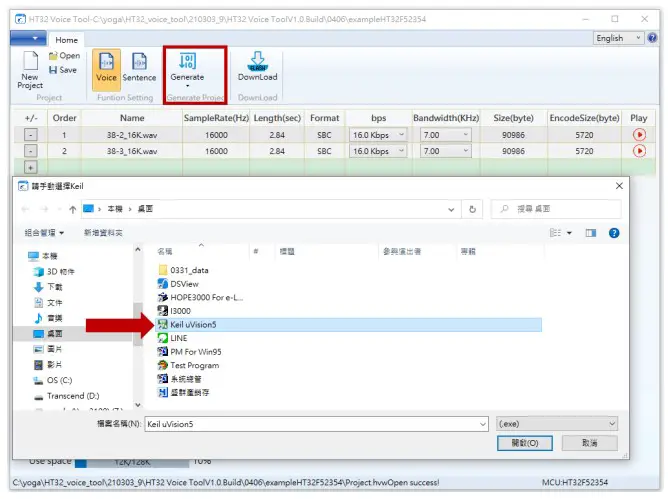Open the (.exe) file type dropdown
Viewport: 668px width, 499px height.
click(557, 424)
